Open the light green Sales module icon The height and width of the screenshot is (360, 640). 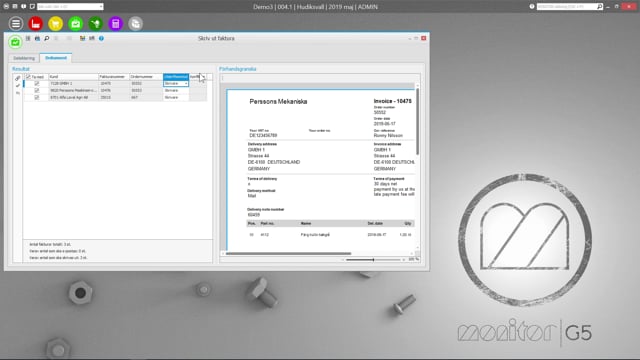point(76,24)
